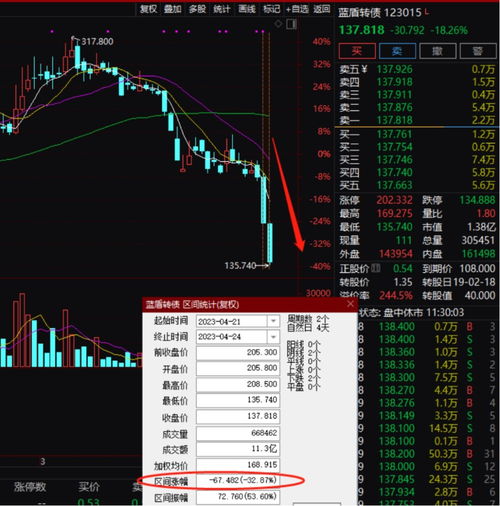Click the 撤 cancel-order button
Screen dimensions: 500x506
437,51
